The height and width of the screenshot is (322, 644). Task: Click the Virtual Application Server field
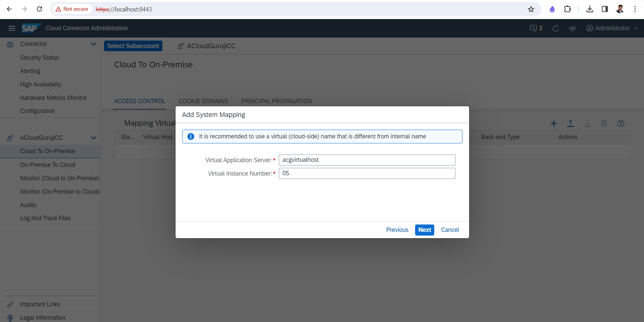point(367,160)
